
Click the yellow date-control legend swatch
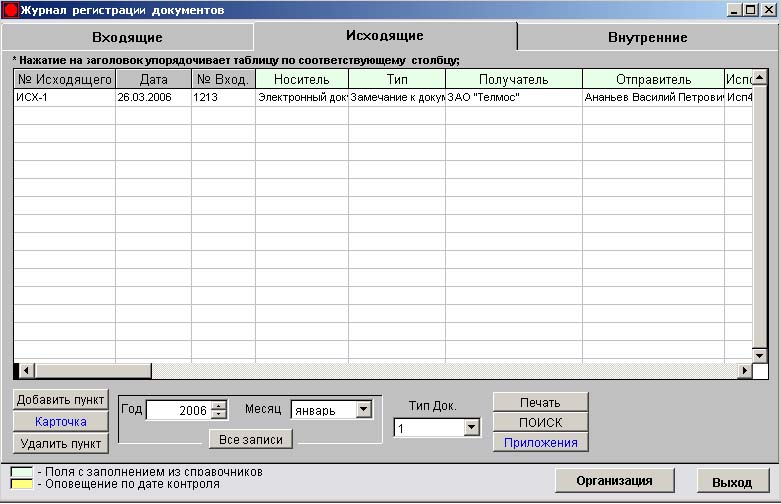[21, 484]
